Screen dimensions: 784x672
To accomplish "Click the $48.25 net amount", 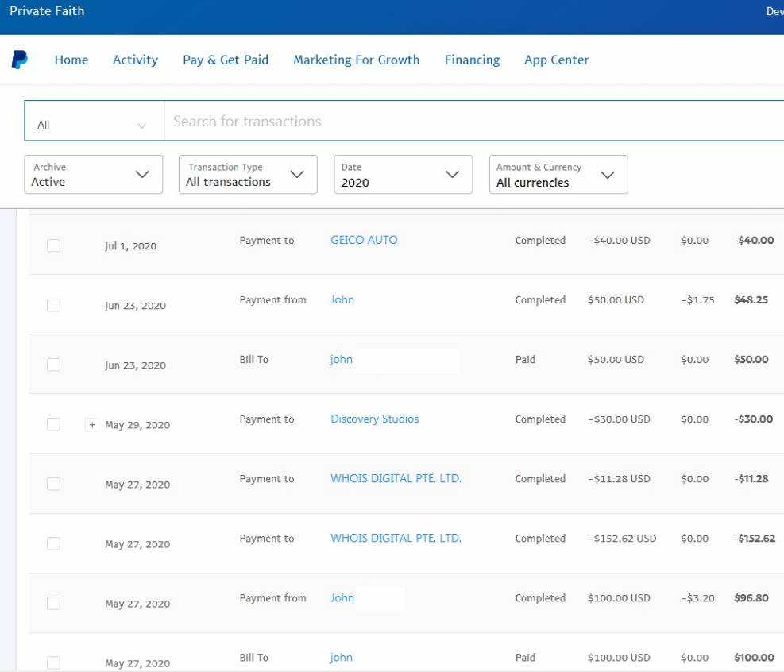I will [x=751, y=299].
